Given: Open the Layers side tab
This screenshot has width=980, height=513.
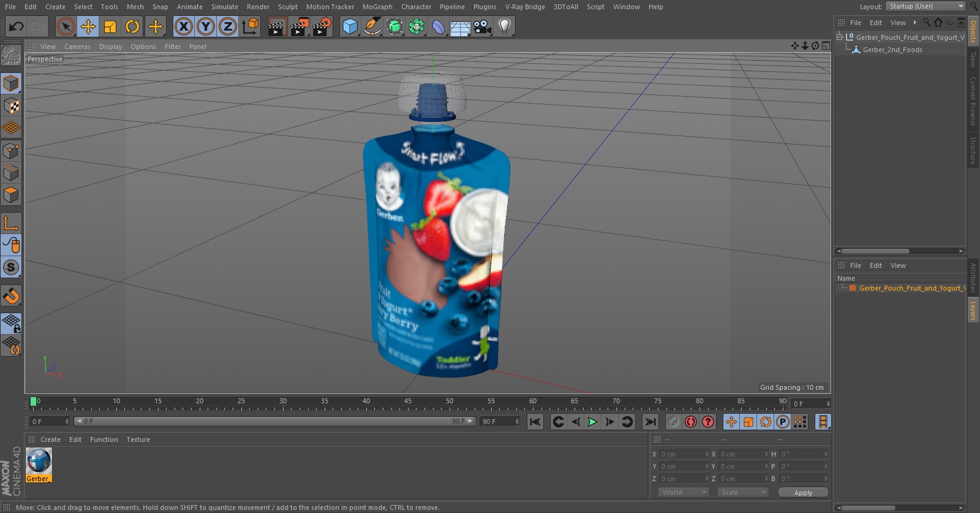Looking at the screenshot, I should (x=973, y=311).
